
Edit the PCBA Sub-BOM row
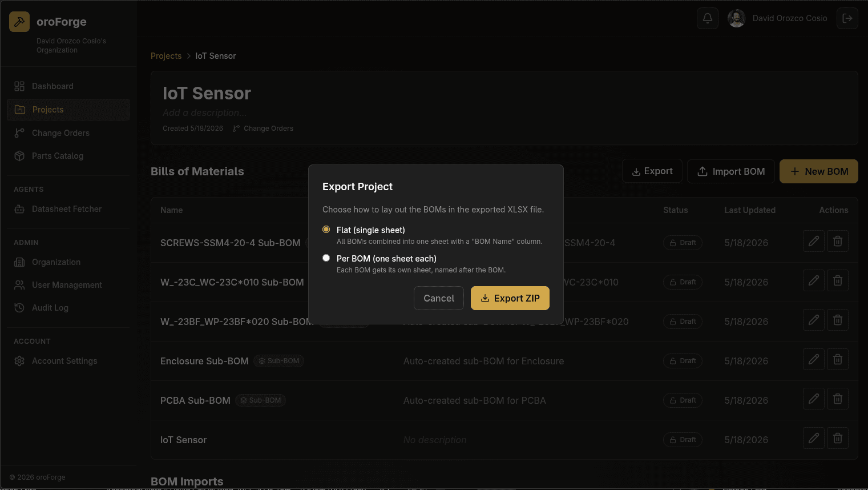(814, 399)
